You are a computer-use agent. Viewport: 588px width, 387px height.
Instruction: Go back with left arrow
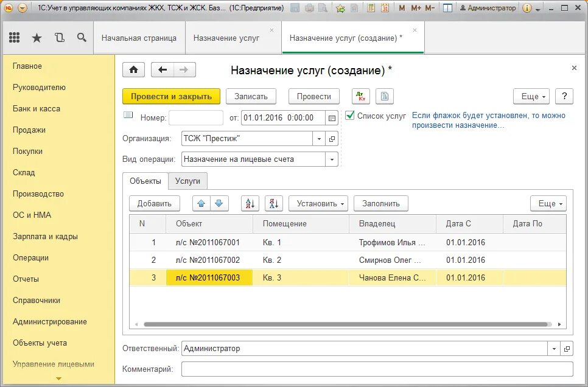point(163,70)
